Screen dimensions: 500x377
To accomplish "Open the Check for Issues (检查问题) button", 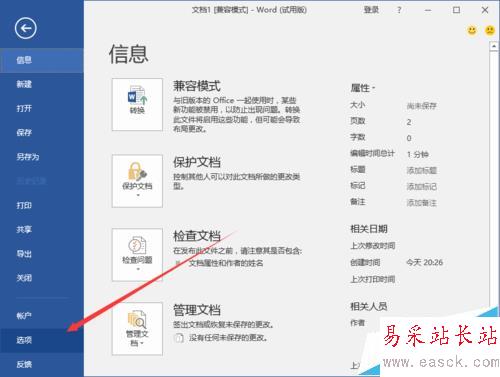I will [x=137, y=255].
